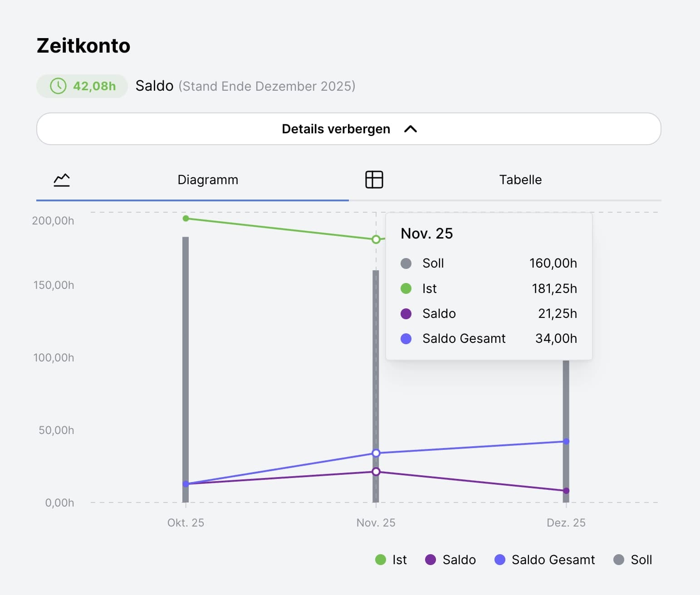Toggle the Soll series in chart legend
Image resolution: width=700 pixels, height=595 pixels.
(632, 560)
